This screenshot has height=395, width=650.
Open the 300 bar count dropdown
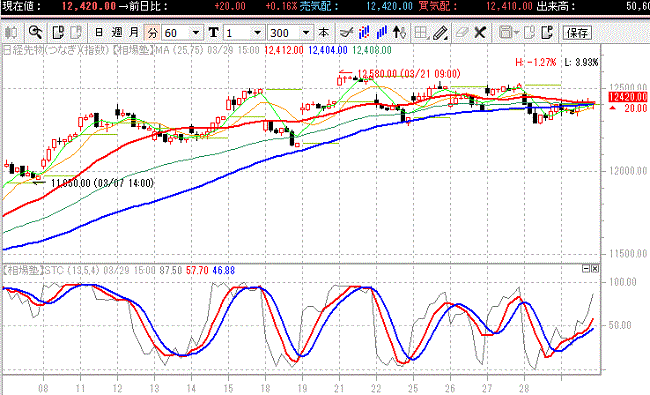306,32
